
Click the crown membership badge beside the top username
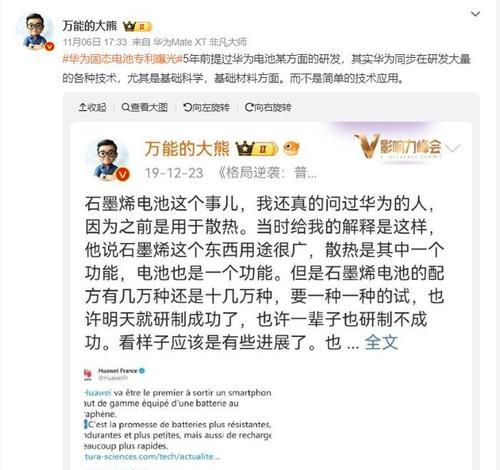tap(137, 27)
